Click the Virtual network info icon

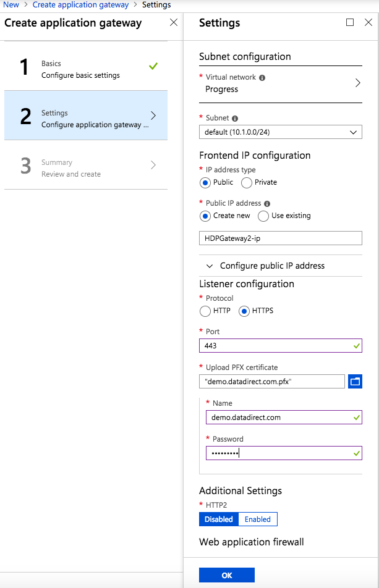pos(262,78)
